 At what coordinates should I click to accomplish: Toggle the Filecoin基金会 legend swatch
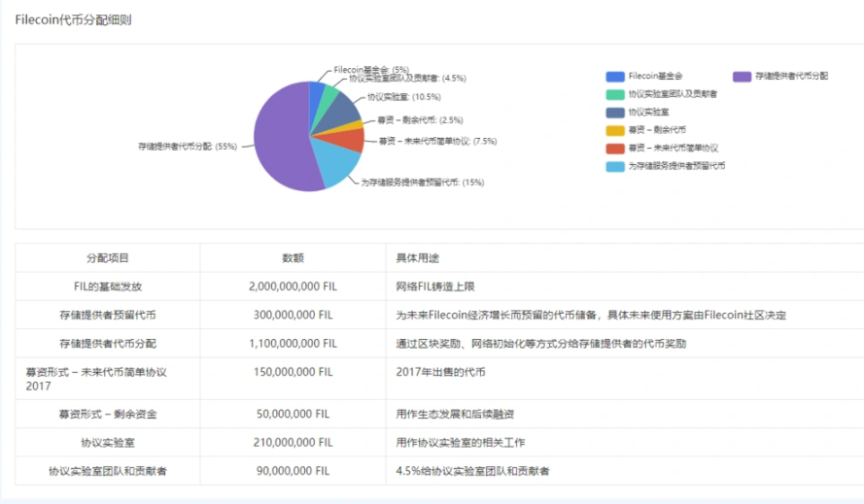615,76
